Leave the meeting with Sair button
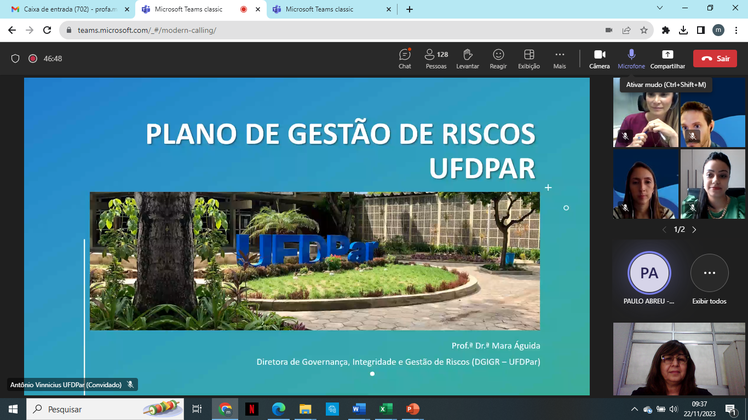The width and height of the screenshot is (748, 420). click(715, 59)
